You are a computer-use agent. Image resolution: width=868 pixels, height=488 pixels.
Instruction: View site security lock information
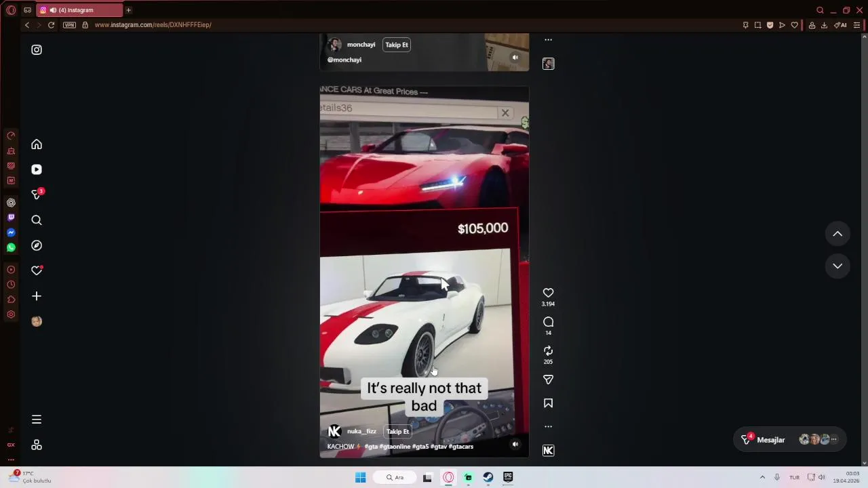tap(85, 25)
